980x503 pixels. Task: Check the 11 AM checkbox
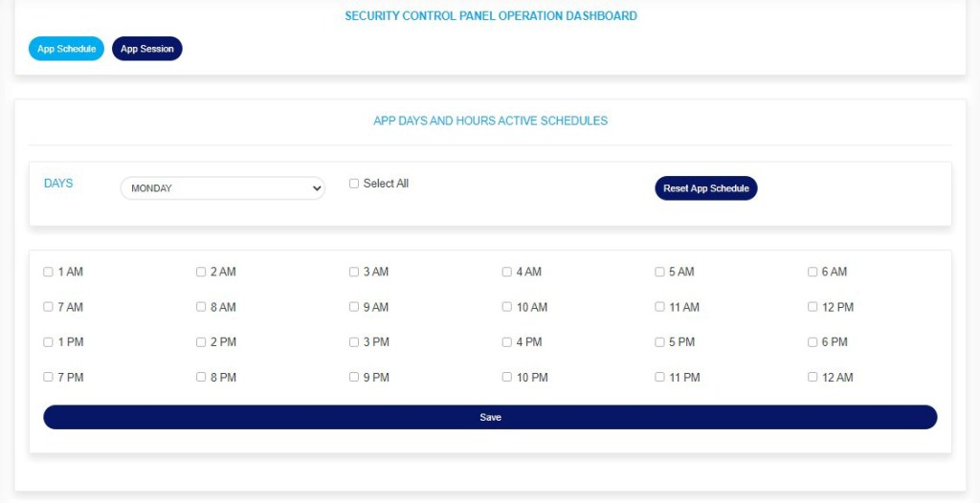659,307
